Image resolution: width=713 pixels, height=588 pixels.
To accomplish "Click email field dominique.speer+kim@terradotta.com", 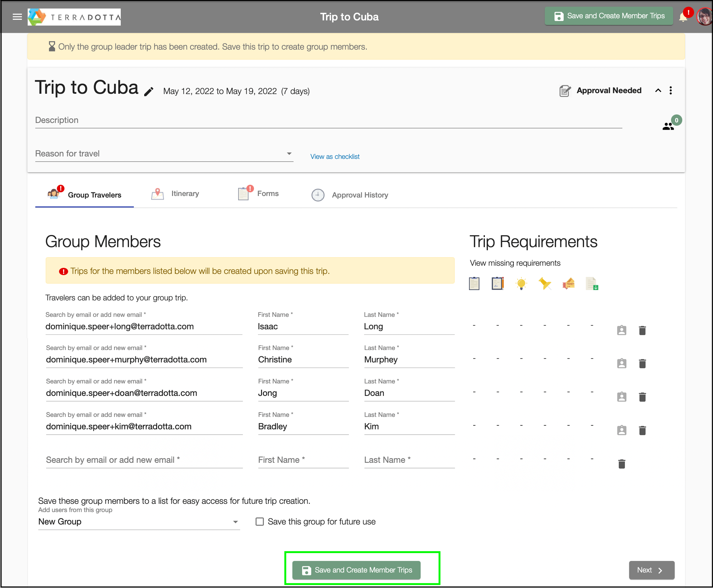I will tap(144, 426).
